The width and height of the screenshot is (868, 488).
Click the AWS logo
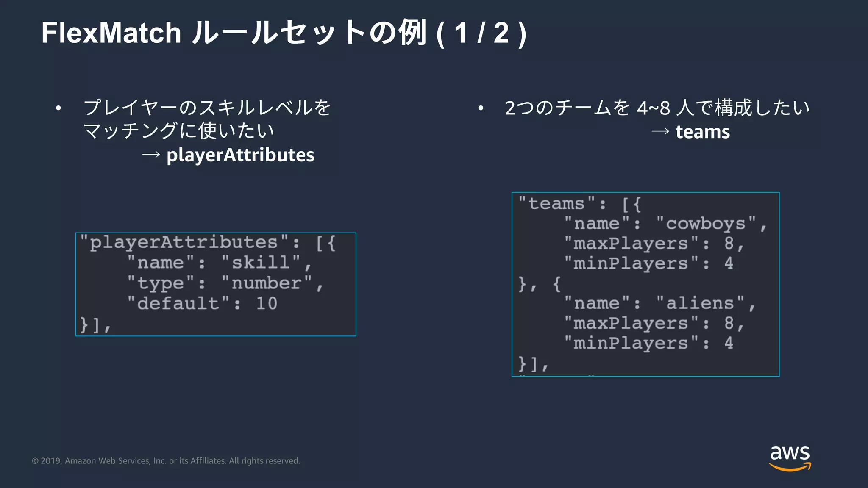(x=790, y=458)
